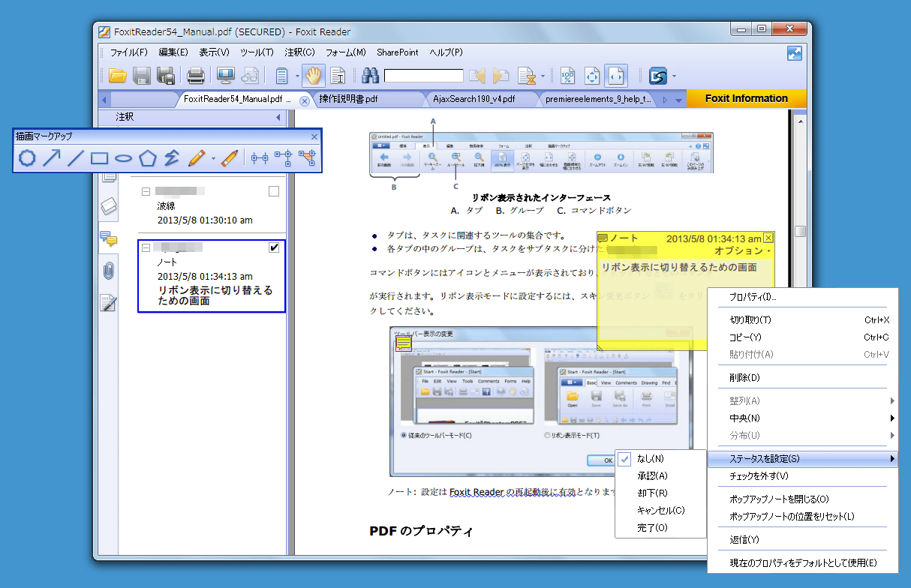Viewport: 911px width, 588px height.
Task: Collapse the ノート comment entry
Action: point(146,248)
